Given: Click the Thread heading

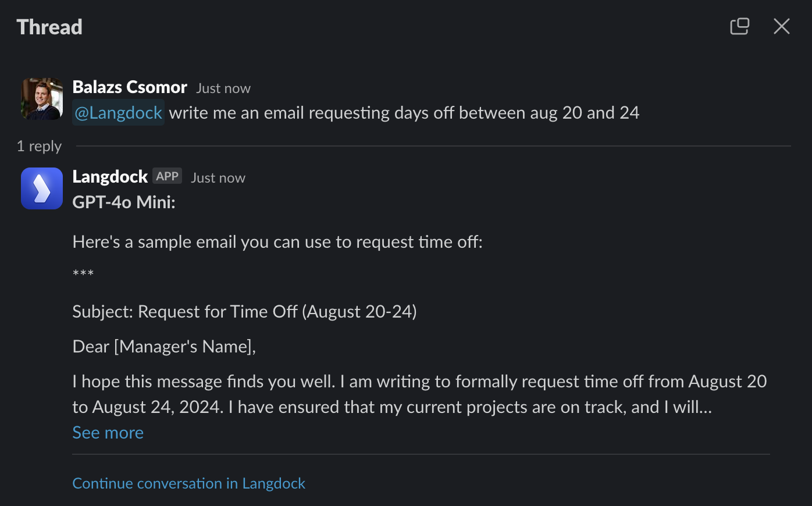Looking at the screenshot, I should tap(49, 27).
